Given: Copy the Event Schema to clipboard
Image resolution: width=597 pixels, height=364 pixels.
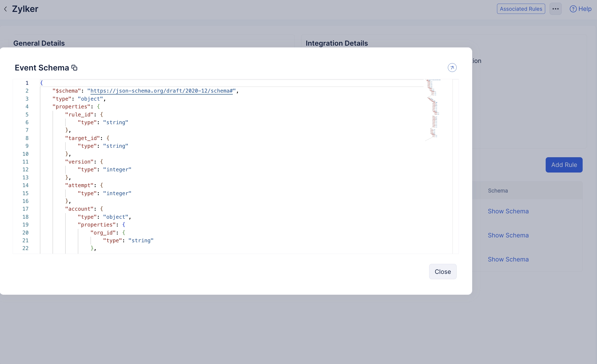Looking at the screenshot, I should (x=74, y=68).
